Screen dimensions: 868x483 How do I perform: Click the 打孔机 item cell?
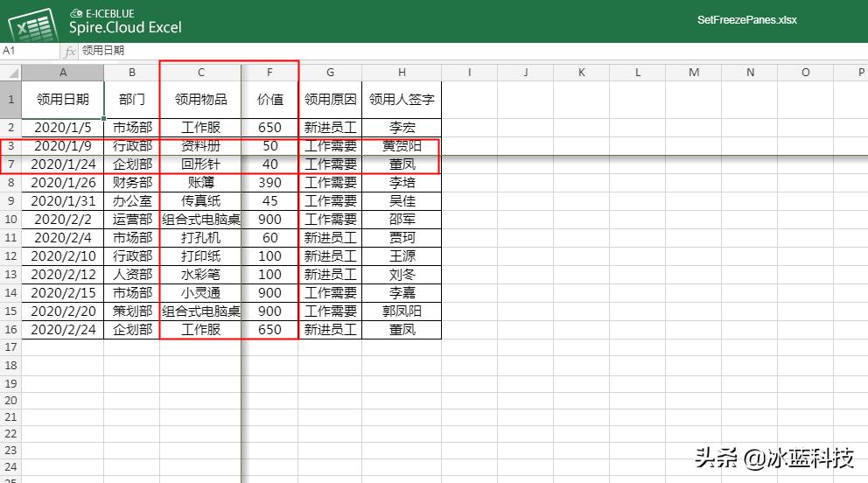point(201,238)
